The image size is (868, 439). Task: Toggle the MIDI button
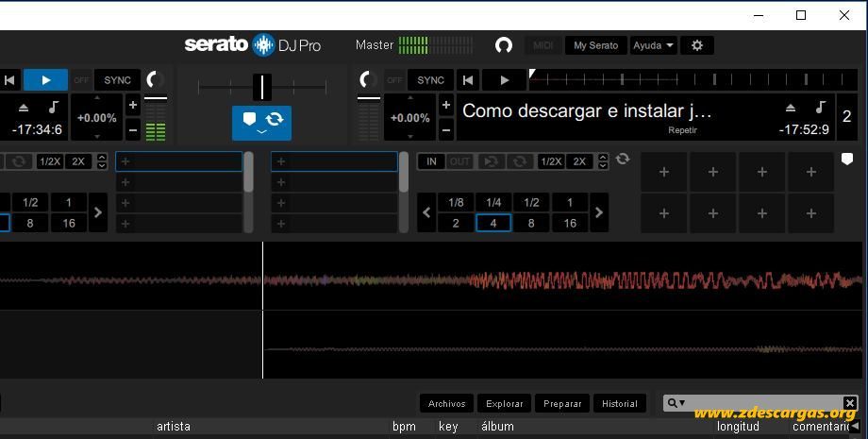coord(543,45)
